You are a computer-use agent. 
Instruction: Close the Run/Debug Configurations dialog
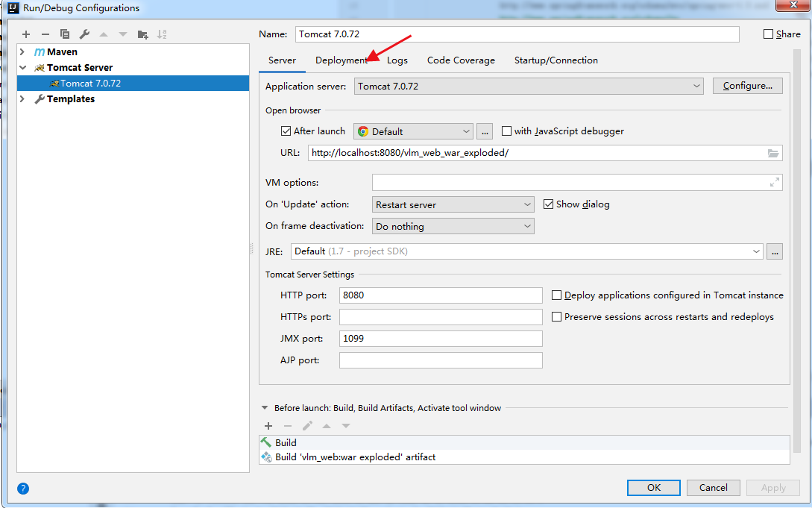tap(793, 4)
